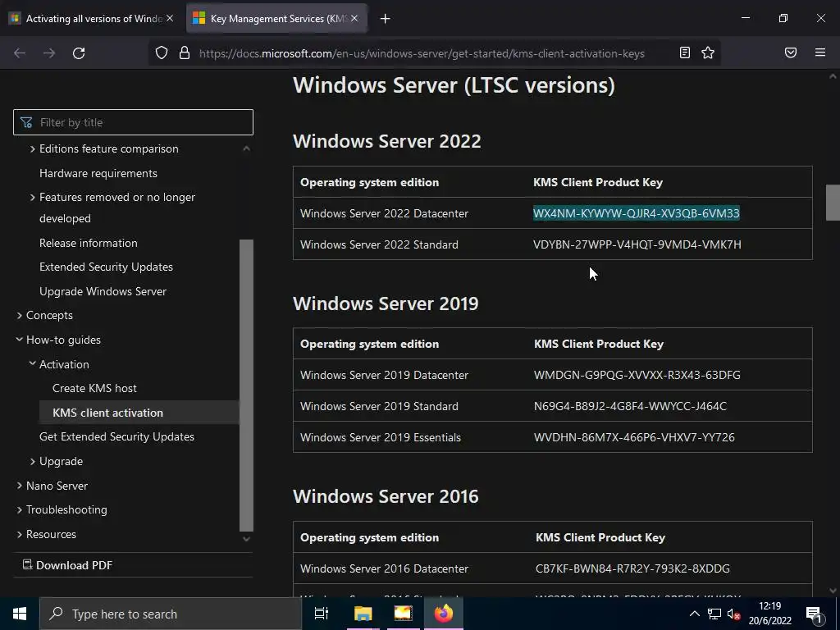This screenshot has width=840, height=630.
Task: Open Task View on taskbar
Action: pyautogui.click(x=322, y=614)
